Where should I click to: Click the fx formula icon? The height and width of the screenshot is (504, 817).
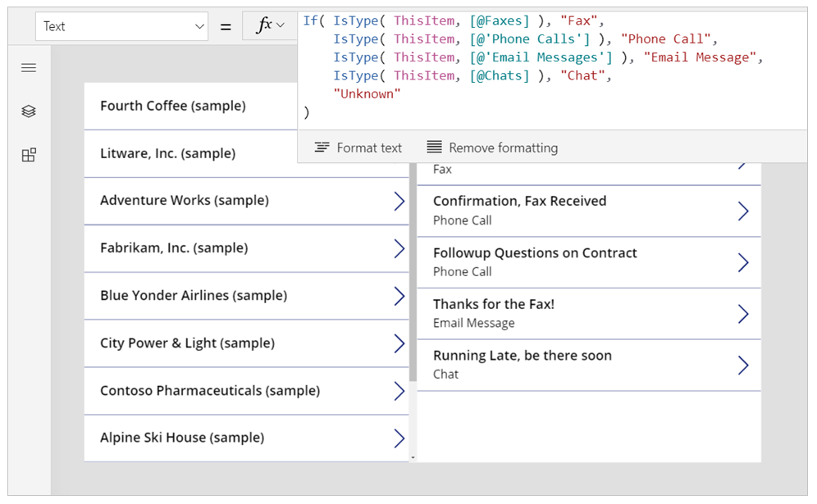point(264,25)
